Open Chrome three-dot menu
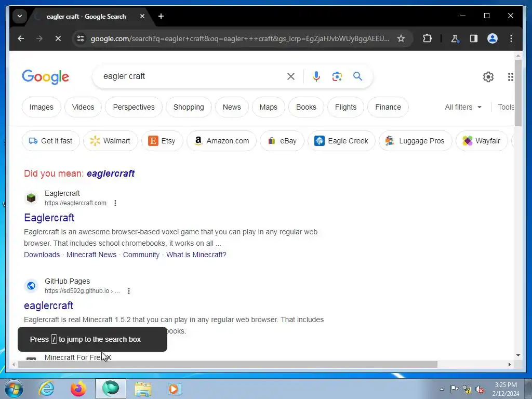 tap(511, 38)
